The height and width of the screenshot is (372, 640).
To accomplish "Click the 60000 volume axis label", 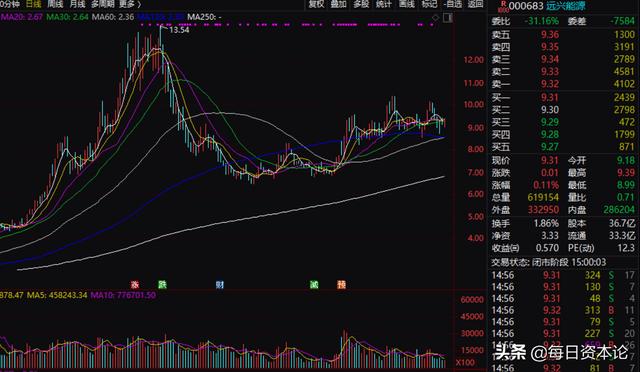I will [472, 299].
